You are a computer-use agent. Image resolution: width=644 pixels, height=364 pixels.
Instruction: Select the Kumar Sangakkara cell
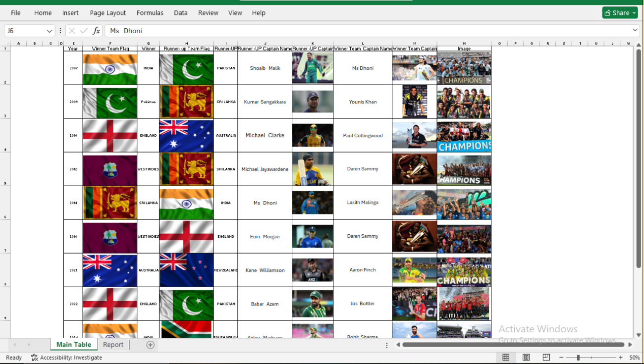265,102
